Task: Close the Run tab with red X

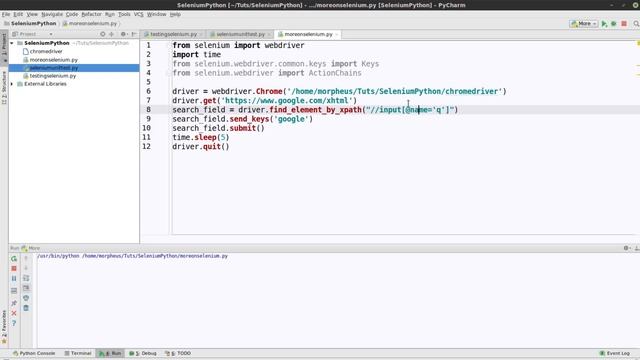Action: click(x=14, y=313)
